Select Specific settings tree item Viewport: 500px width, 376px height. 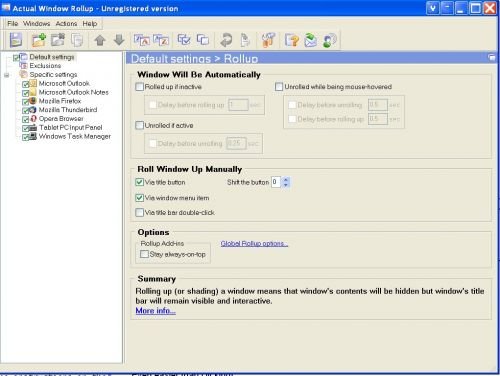(53, 74)
